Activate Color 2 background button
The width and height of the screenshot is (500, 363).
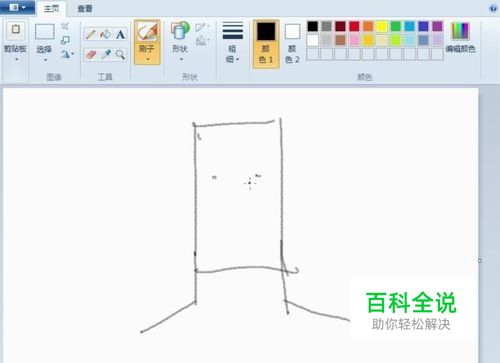(292, 44)
